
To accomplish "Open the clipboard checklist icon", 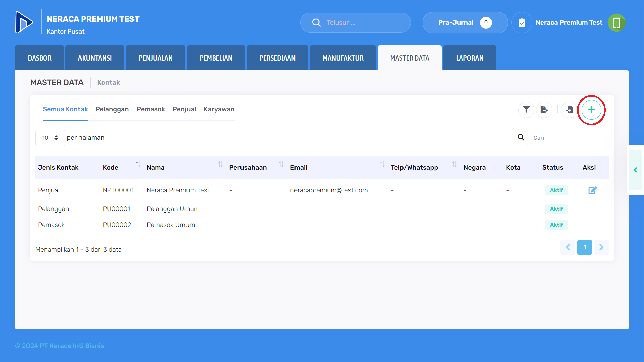I will tap(522, 22).
